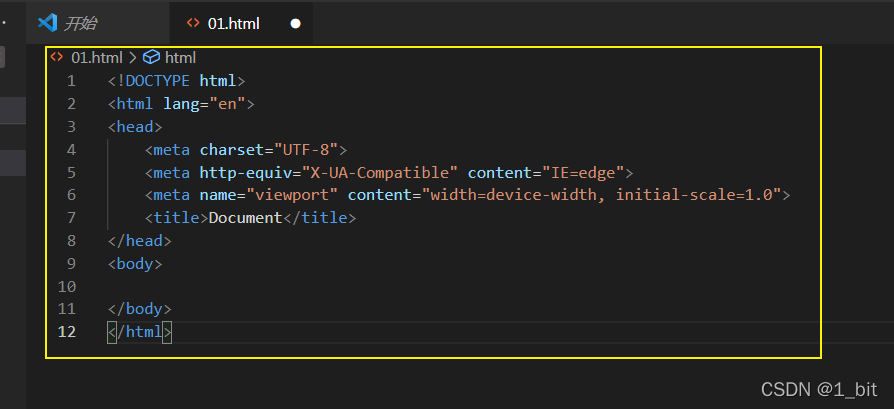Click line number 1 in gutter
Viewport: 894px width, 409px height.
71,81
